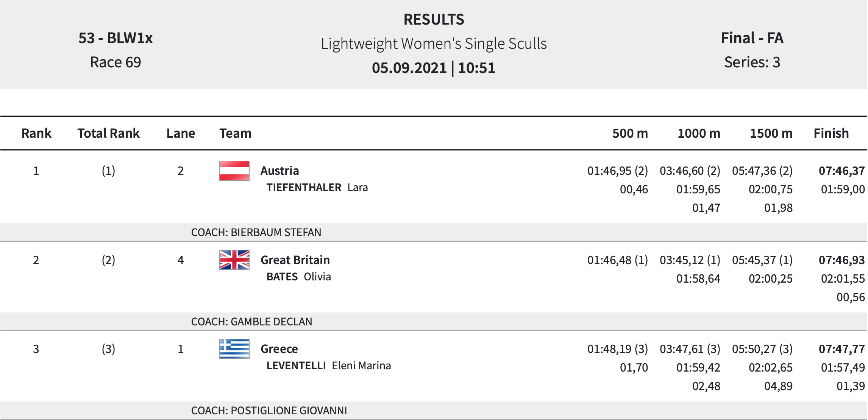The width and height of the screenshot is (868, 420).
Task: Click the Final - FA heading
Action: (x=752, y=38)
